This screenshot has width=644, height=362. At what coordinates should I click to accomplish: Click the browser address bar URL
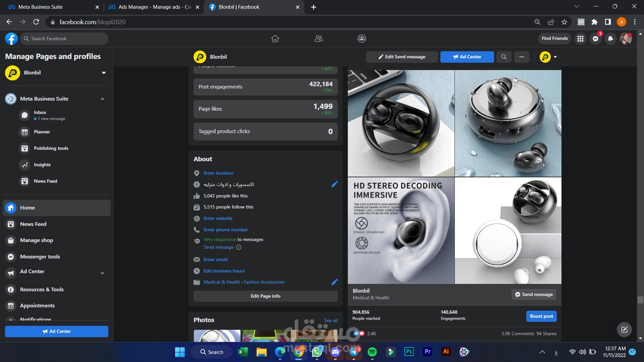[92, 22]
